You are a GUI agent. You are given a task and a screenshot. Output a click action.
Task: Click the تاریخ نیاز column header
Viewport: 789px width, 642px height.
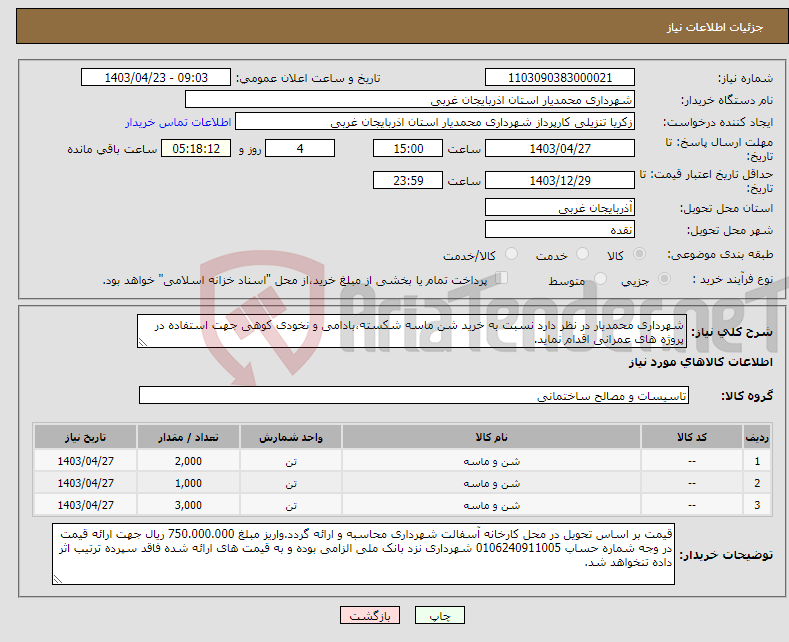point(86,437)
